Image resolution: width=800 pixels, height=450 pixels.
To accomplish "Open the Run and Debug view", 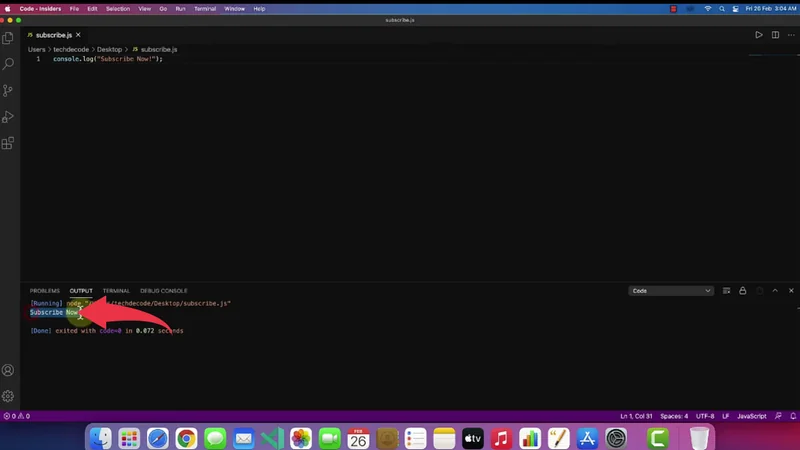I will click(x=9, y=117).
